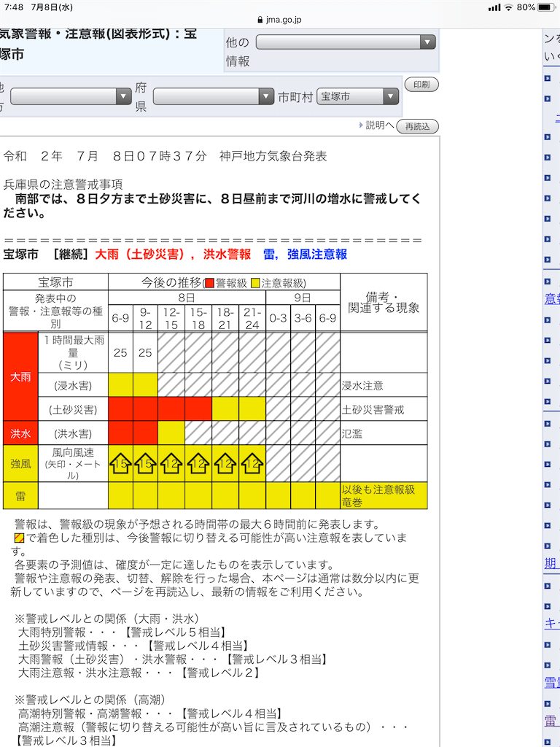Click the blue 雷,強風注意報 headline

pyautogui.click(x=306, y=255)
